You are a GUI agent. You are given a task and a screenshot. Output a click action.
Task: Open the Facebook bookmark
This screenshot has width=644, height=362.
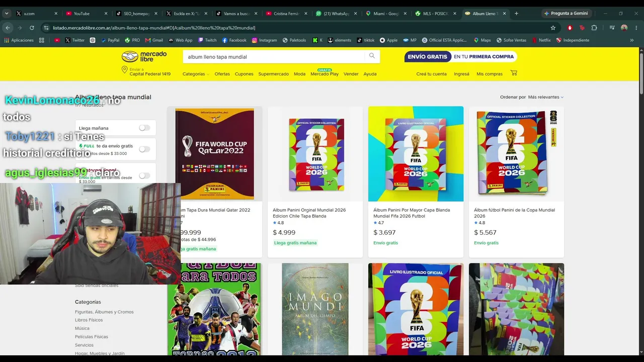234,40
